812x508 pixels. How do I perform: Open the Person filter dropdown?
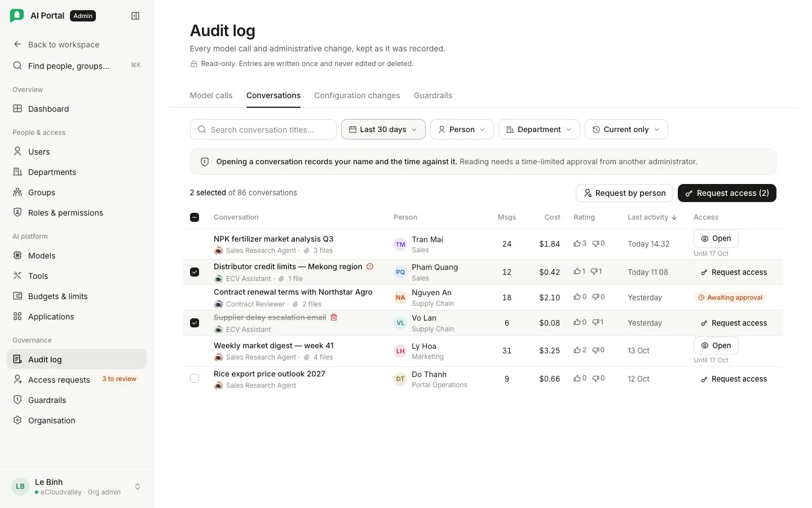pyautogui.click(x=462, y=129)
